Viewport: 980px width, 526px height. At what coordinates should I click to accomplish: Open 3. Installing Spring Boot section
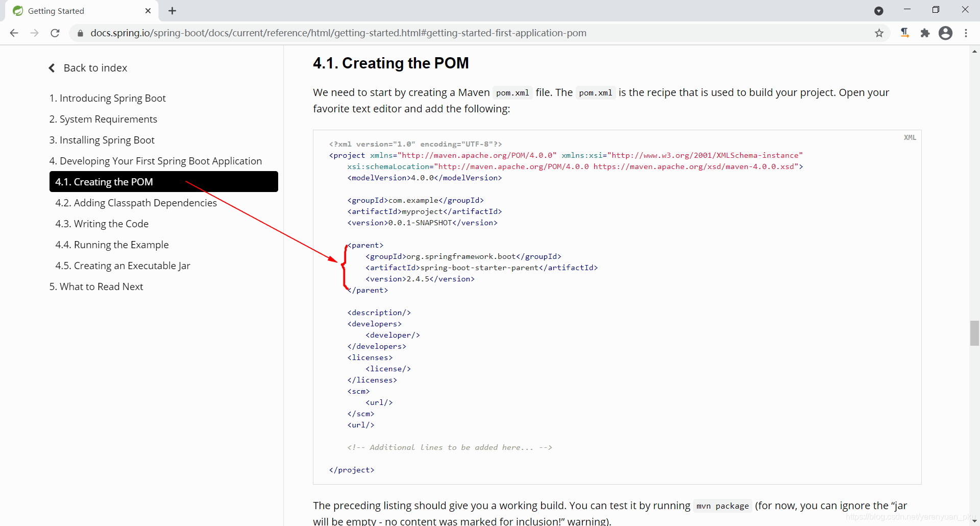[102, 140]
